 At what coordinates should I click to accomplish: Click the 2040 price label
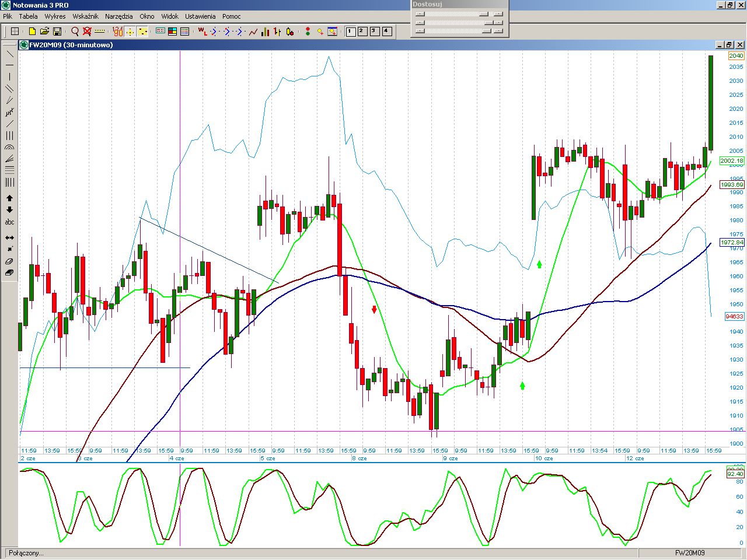click(x=736, y=56)
